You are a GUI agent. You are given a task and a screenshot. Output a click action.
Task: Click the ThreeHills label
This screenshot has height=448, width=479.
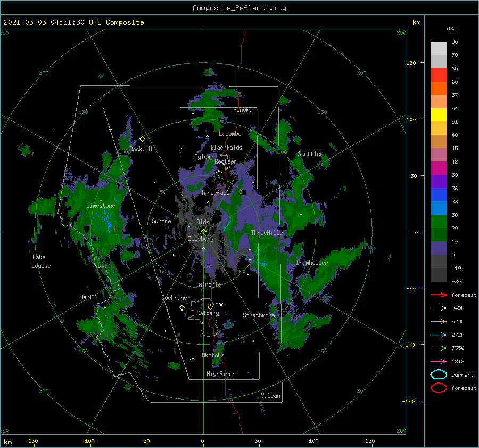267,233
